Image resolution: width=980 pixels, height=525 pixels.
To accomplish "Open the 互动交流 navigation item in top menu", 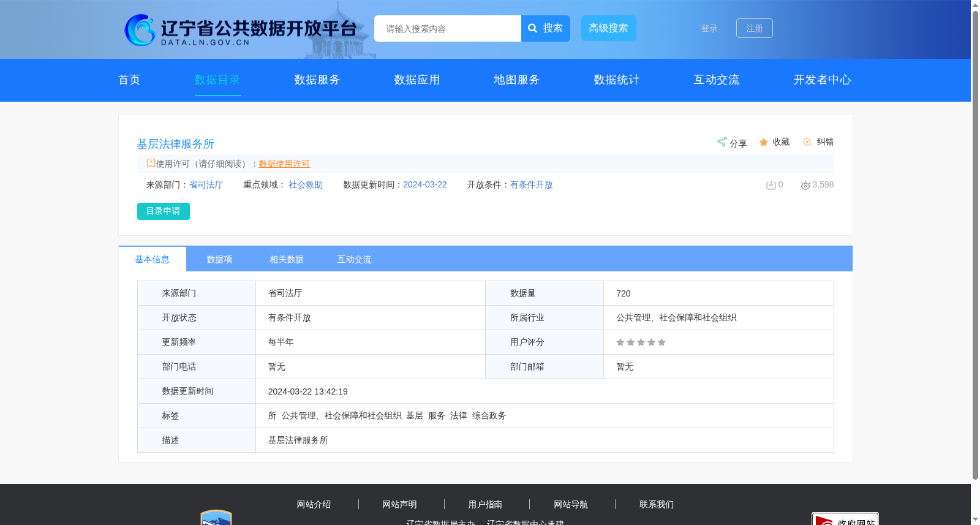I will click(x=717, y=80).
